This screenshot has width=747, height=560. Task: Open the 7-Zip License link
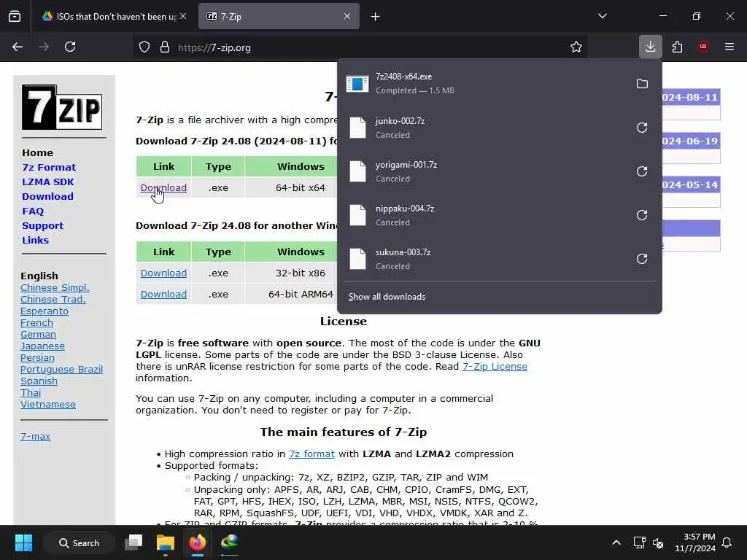coord(495,367)
